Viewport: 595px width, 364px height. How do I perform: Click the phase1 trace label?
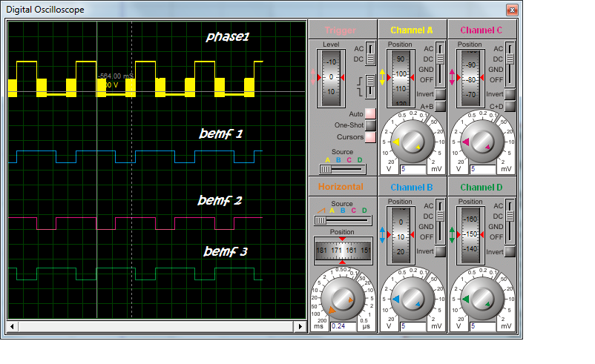pyautogui.click(x=228, y=36)
